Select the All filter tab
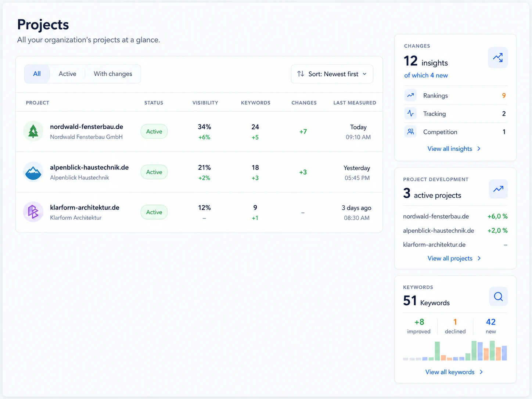532x399 pixels. (x=37, y=74)
